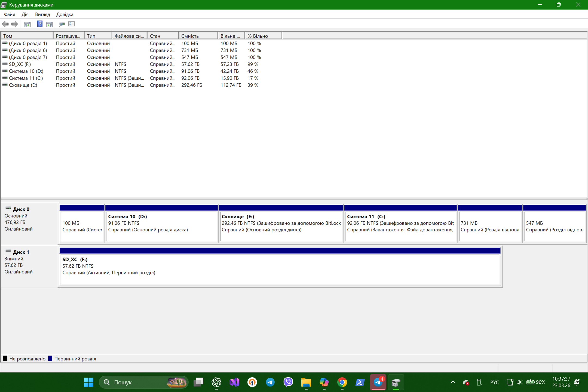The width and height of the screenshot is (588, 392).
Task: Open the Дія menu
Action: click(x=25, y=14)
